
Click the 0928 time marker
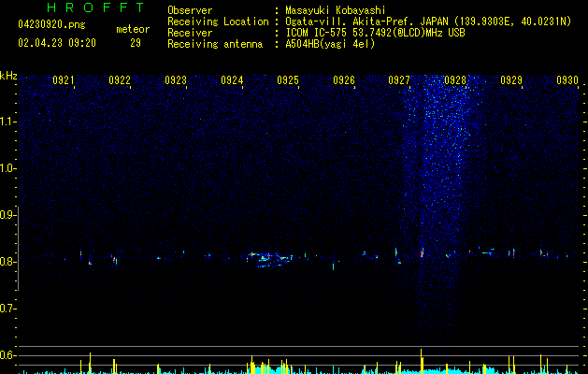(x=455, y=80)
